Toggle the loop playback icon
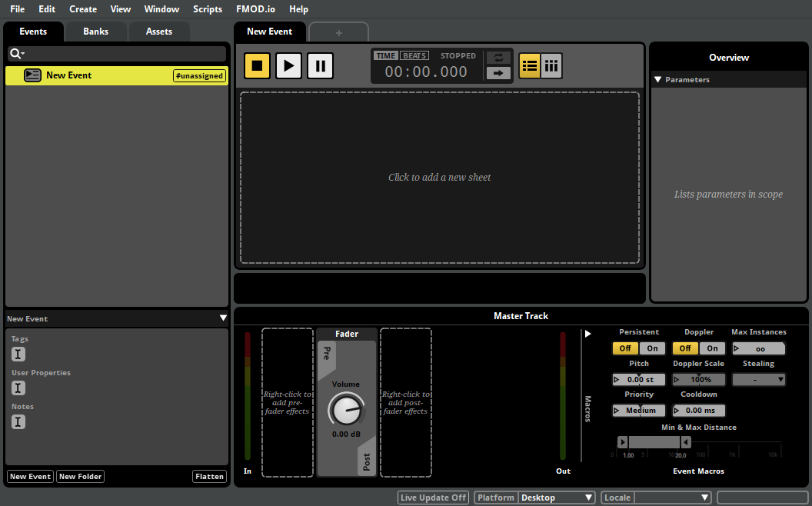 pyautogui.click(x=498, y=58)
